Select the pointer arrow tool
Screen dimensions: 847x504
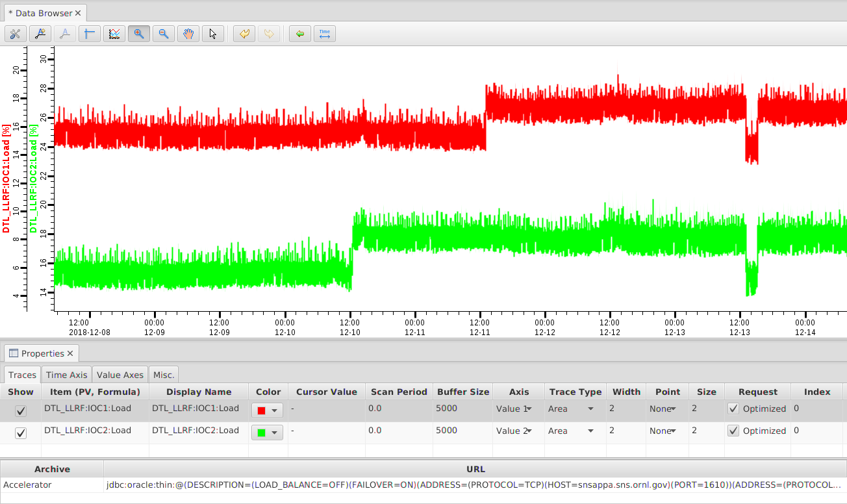click(213, 34)
